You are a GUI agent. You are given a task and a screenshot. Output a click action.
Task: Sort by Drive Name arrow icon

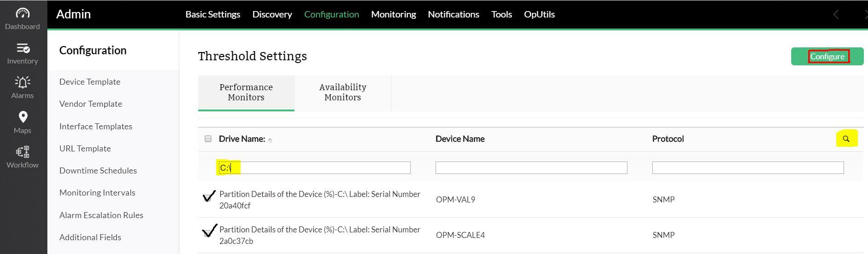(270, 140)
